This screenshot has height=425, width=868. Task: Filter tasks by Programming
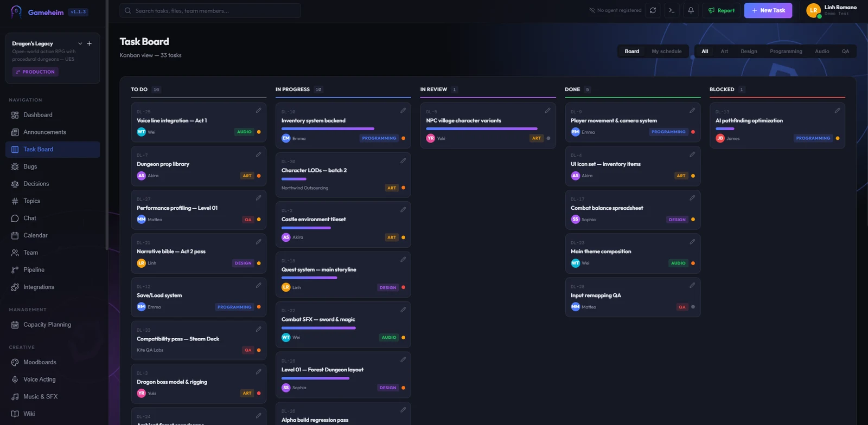(x=786, y=51)
